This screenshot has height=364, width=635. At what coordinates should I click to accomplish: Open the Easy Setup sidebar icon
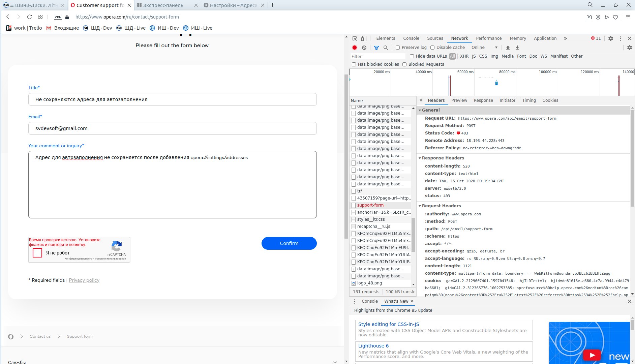(628, 17)
